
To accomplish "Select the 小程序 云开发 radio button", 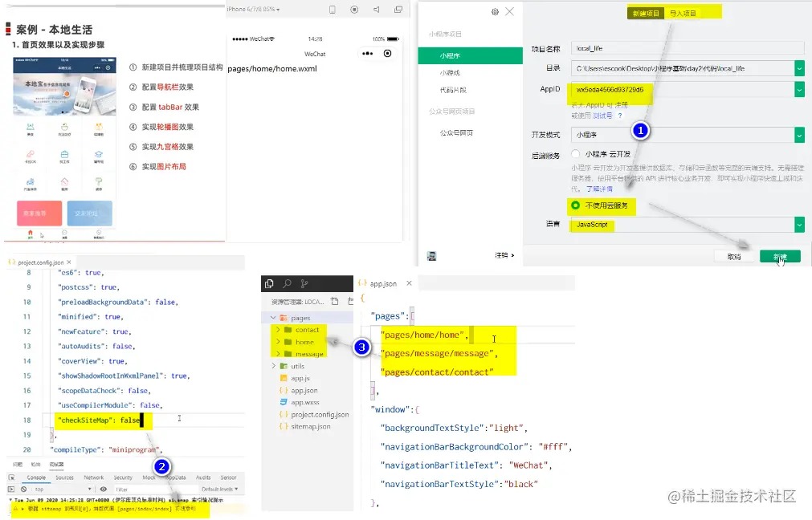I will click(575, 153).
